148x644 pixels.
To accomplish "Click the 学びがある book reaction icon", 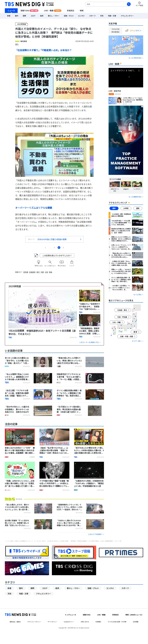I will (x=61, y=262).
